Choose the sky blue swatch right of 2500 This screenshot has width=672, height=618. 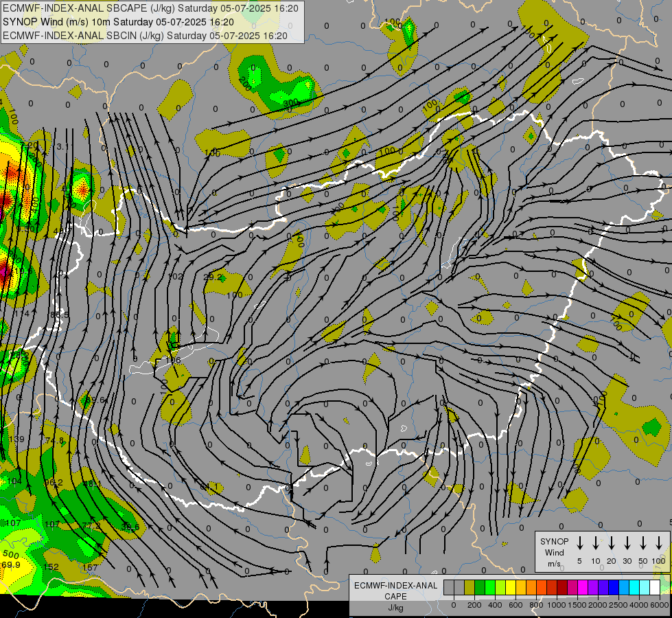tap(625, 587)
